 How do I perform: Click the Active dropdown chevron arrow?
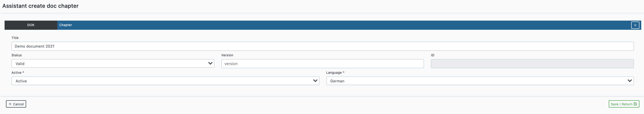315,81
